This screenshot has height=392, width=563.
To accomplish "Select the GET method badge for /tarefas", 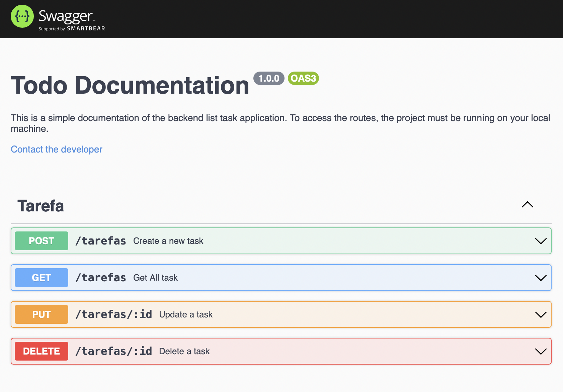I will (x=41, y=277).
